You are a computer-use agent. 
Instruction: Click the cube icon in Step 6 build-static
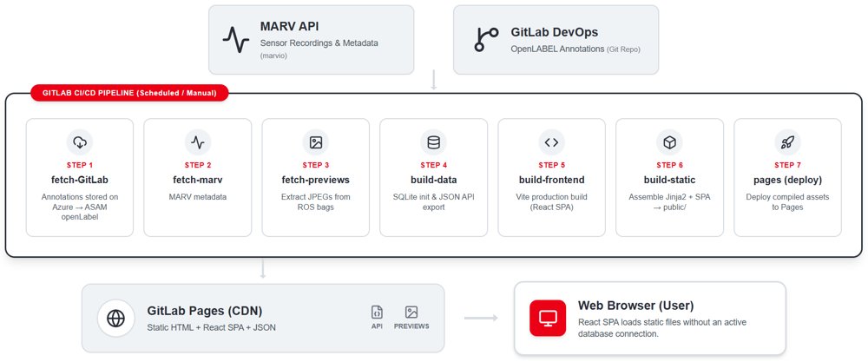pos(670,142)
